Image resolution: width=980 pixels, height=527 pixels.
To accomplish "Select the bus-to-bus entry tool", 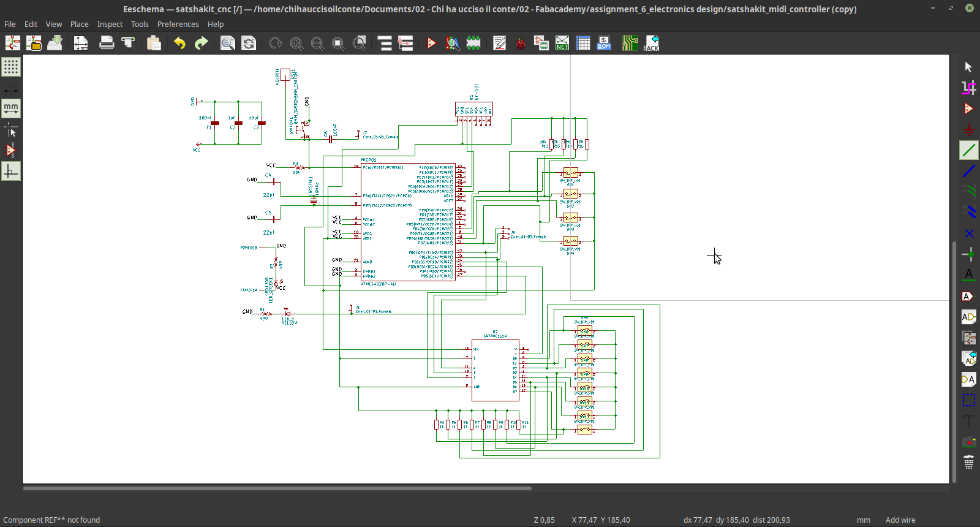I will tap(968, 213).
